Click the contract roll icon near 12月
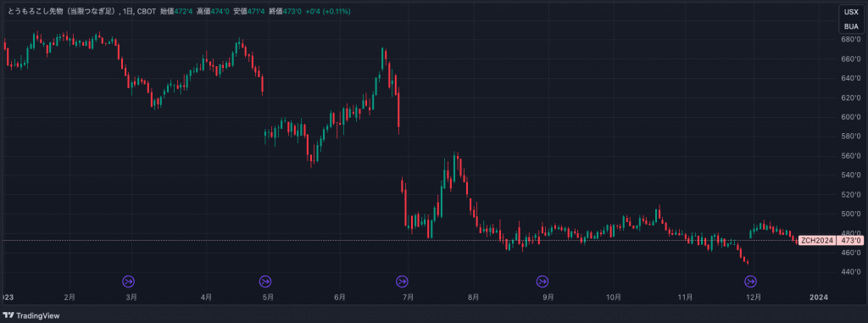This screenshot has width=868, height=323. [x=750, y=281]
